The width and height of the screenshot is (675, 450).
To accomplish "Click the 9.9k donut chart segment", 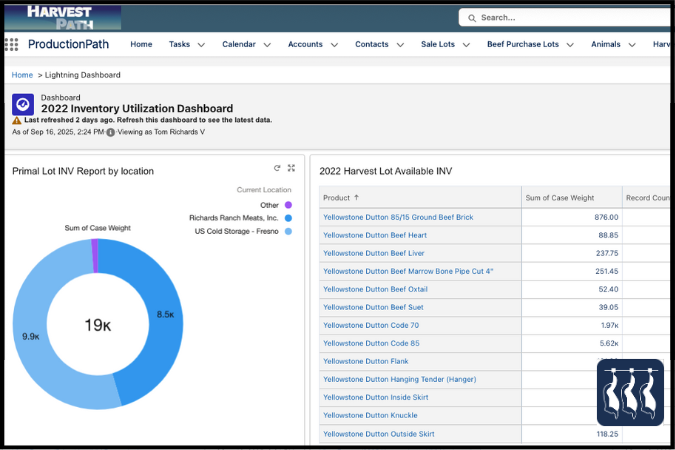I will (31, 336).
